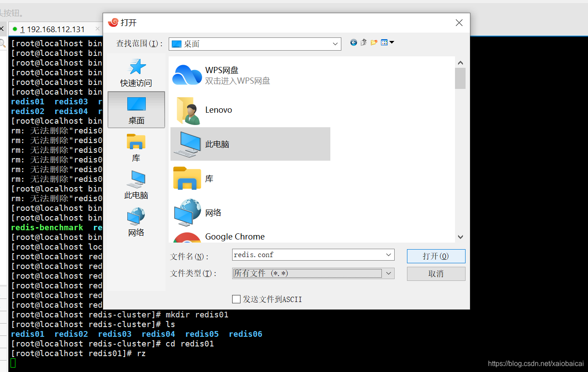Image resolution: width=588 pixels, height=372 pixels.
Task: Click redis05 in the terminal listing
Action: [202, 334]
